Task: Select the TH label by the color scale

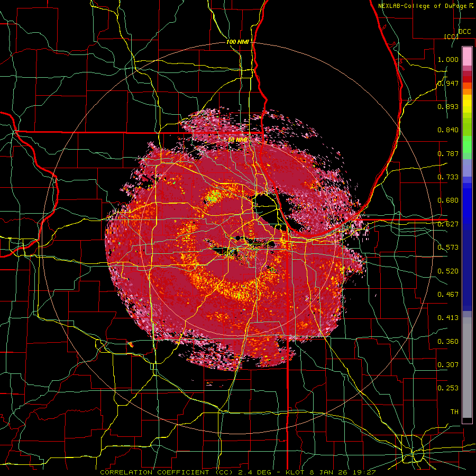Action: [454, 412]
